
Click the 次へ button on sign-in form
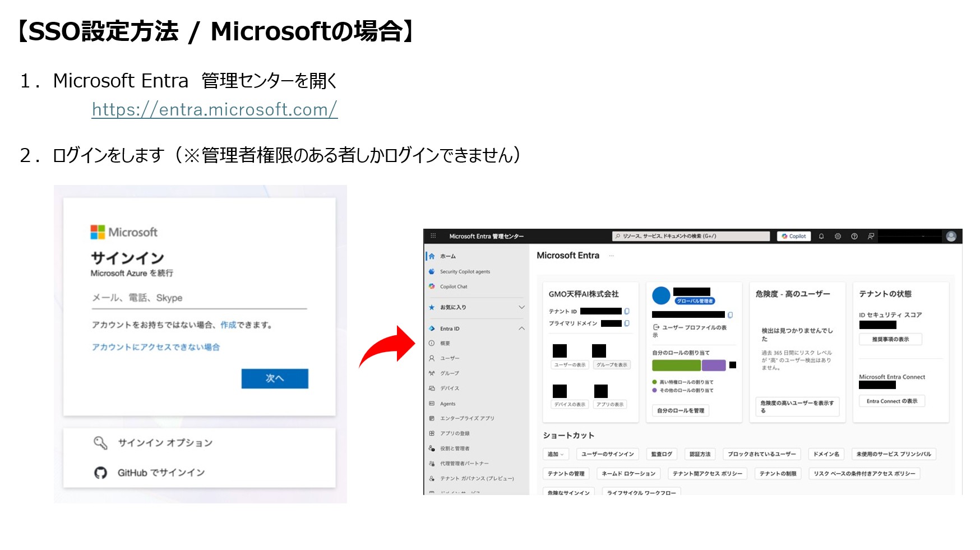click(x=275, y=378)
